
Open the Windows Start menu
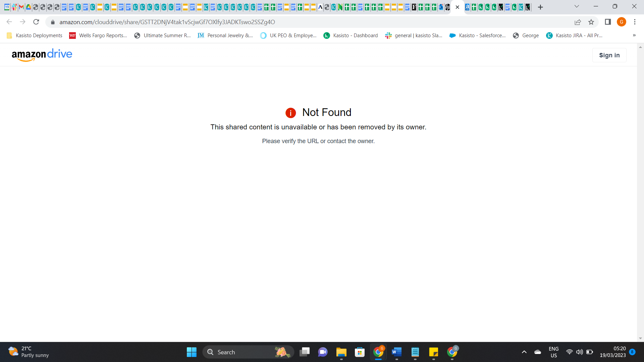click(192, 352)
